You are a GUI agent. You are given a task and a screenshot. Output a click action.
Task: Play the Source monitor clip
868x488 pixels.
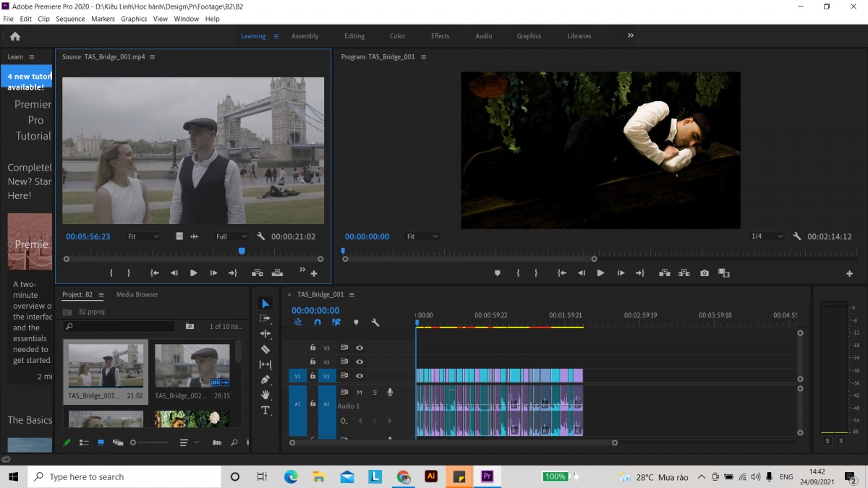[194, 273]
